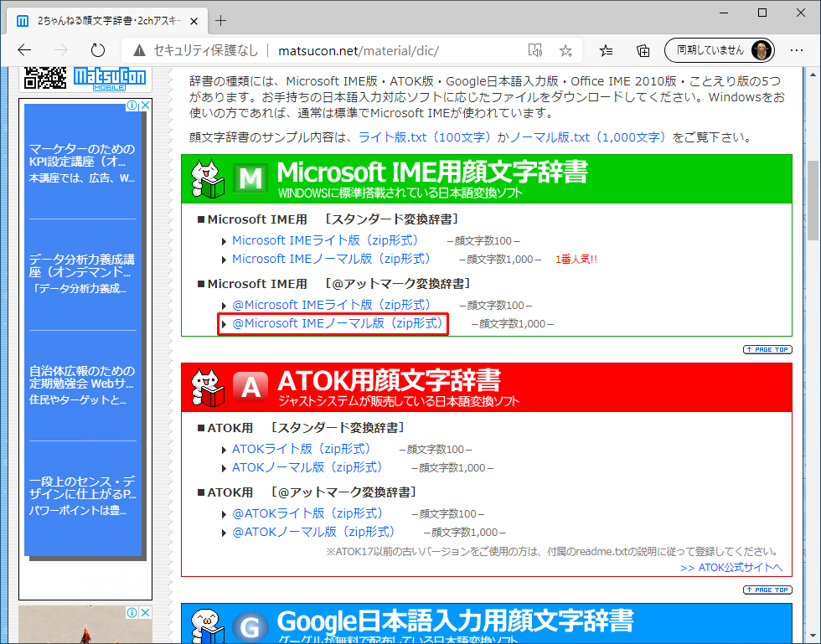
Task: Download ATOKライト版 (zip形式)
Action: [301, 449]
